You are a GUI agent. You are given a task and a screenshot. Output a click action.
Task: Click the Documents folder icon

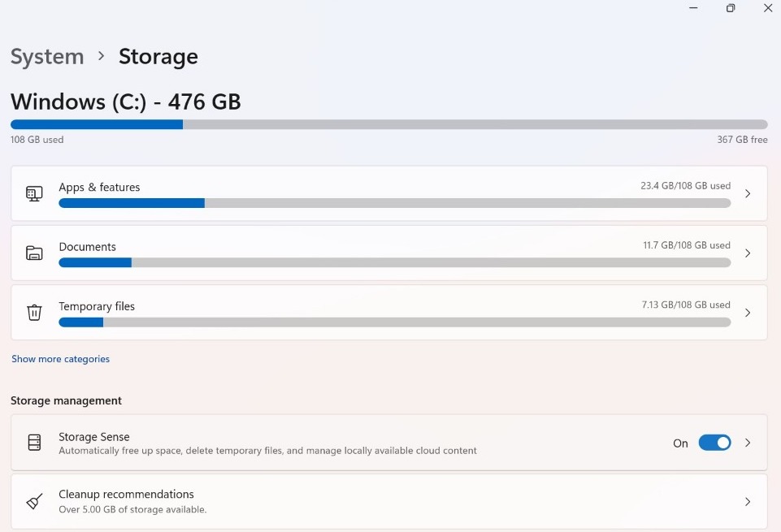point(33,253)
